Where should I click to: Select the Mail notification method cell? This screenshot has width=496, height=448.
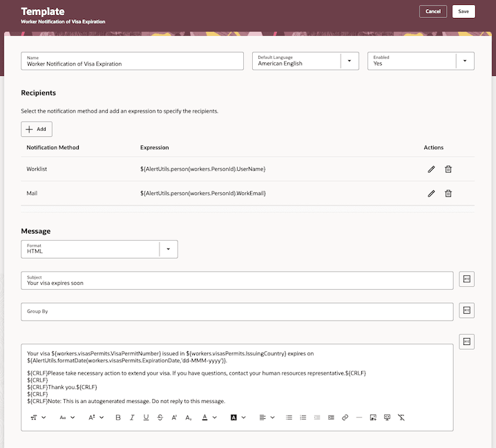32,194
